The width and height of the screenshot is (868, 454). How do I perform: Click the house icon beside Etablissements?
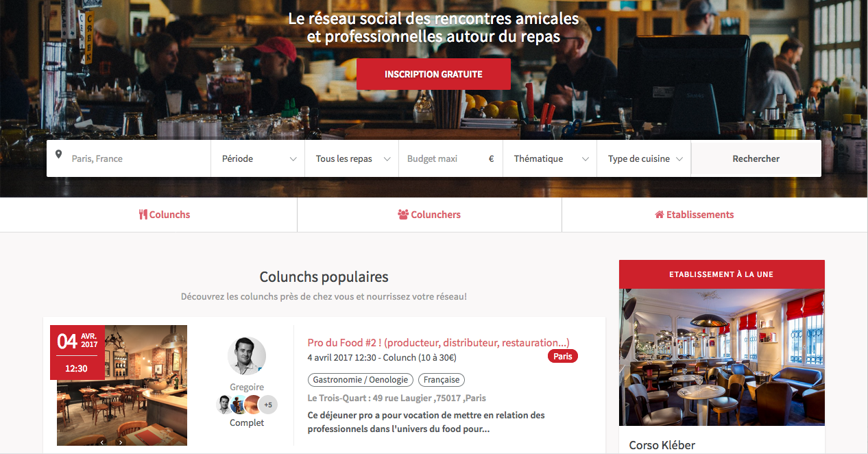(x=660, y=215)
